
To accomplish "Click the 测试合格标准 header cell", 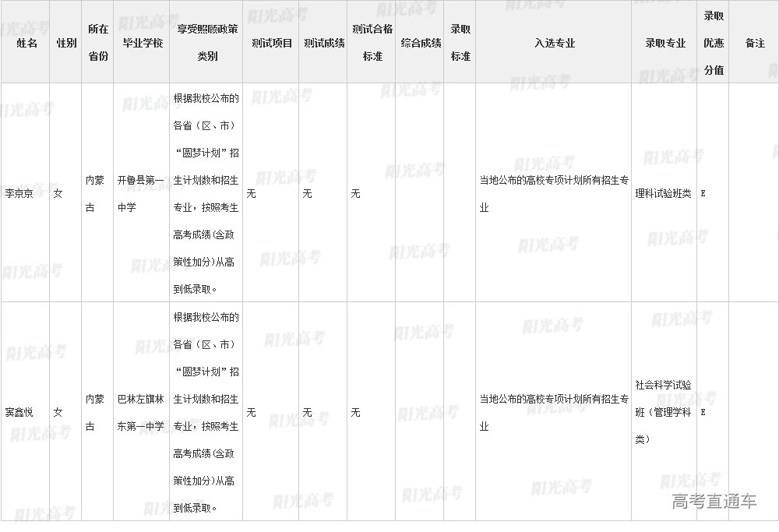I will [x=372, y=43].
